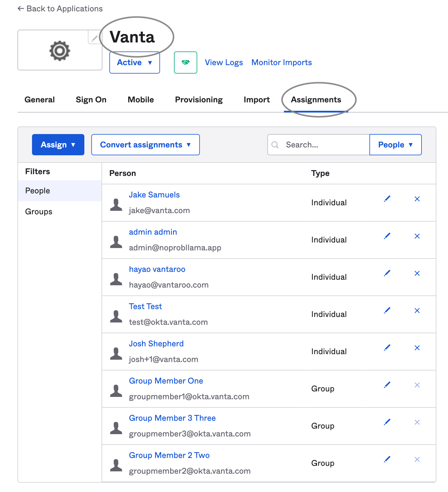The width and height of the screenshot is (448, 492).
Task: Click the green handshake icon button
Action: point(186,63)
